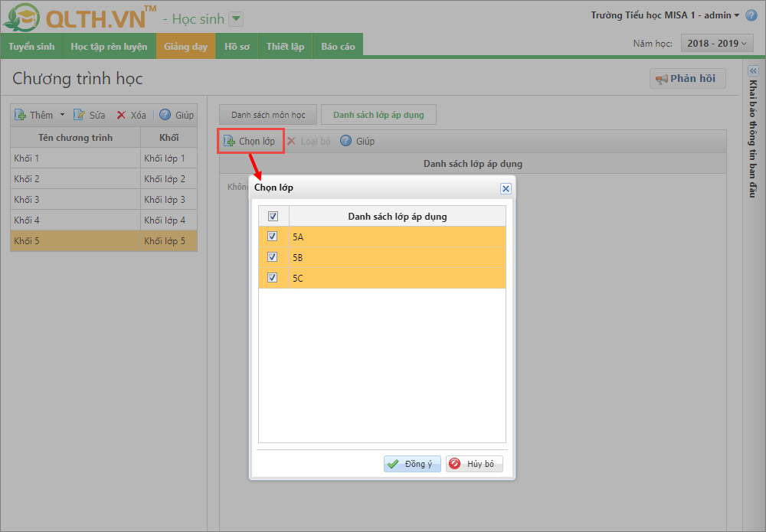Viewport: 766px width, 532px height.
Task: Click the dialog's Danh sách lớp áp dụng header
Action: point(397,216)
